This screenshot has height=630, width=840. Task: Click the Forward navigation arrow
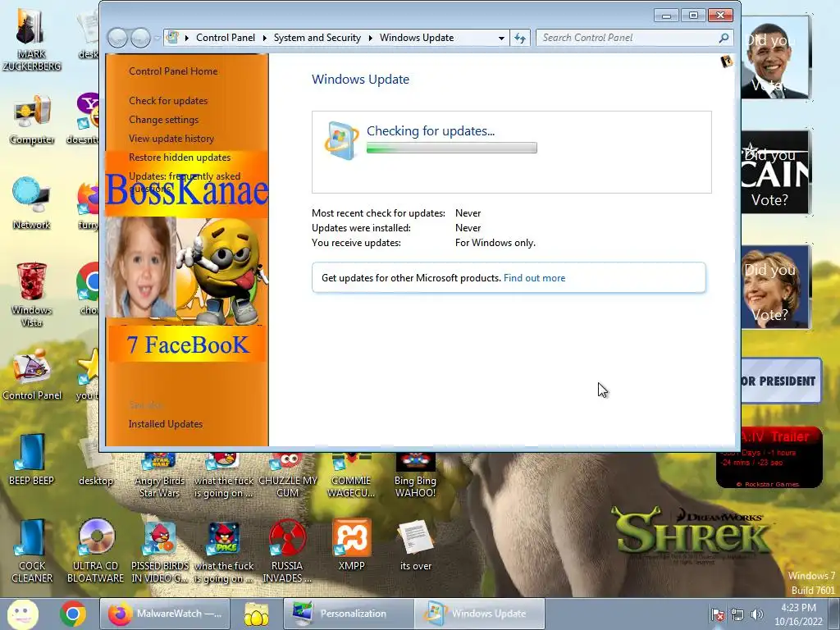point(140,38)
